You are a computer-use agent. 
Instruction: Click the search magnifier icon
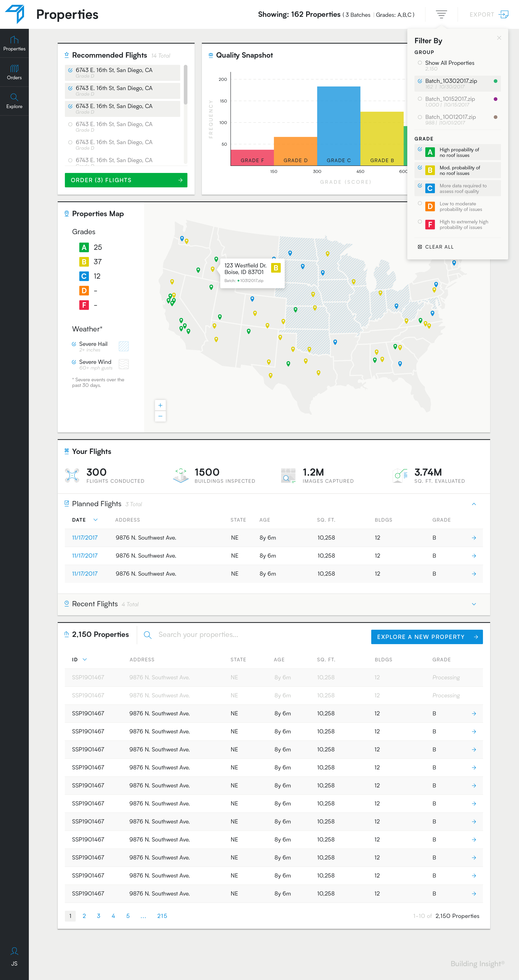pos(148,635)
